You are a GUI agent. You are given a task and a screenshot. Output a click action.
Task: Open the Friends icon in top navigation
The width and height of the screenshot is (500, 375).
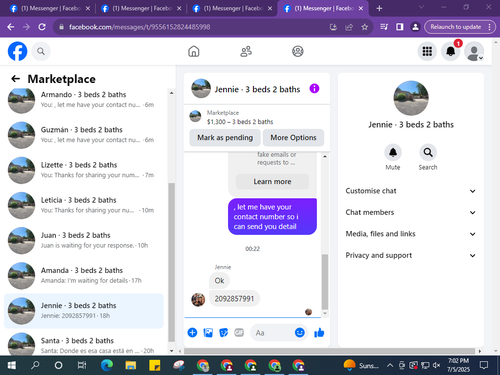pos(246,51)
